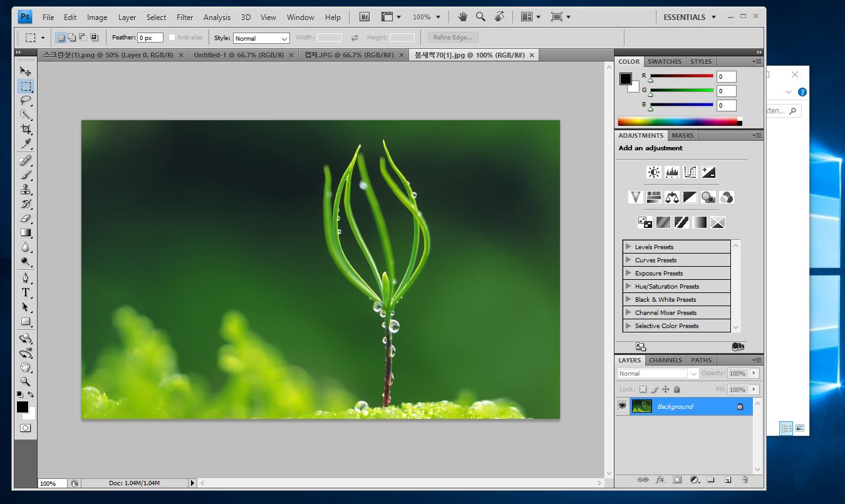Viewport: 845px width, 504px height.
Task: Select the Brush tool
Action: (26, 175)
